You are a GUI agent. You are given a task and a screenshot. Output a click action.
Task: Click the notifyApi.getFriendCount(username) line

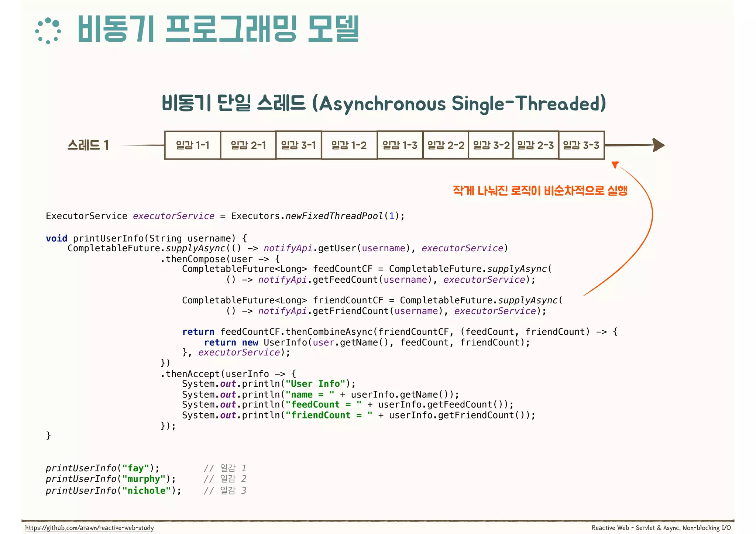386,311
